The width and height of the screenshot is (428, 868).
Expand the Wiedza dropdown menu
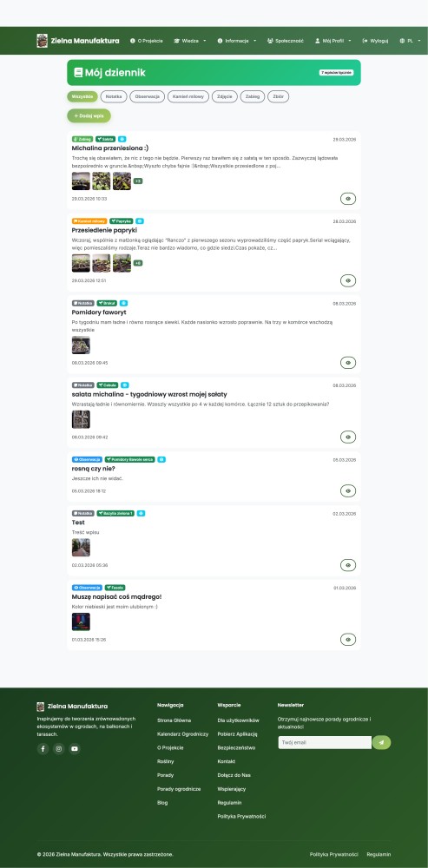pos(190,41)
